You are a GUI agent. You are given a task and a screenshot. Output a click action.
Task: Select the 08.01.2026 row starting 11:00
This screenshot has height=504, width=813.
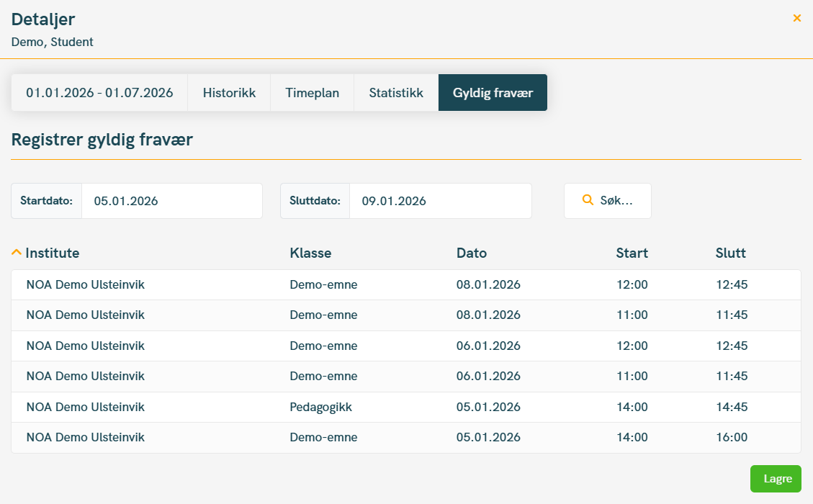(x=406, y=315)
